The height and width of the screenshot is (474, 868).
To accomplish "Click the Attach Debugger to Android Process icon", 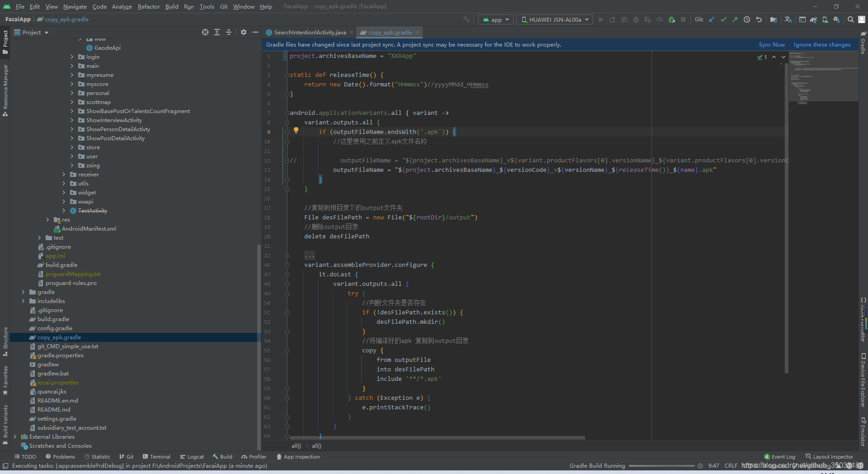I will point(672,19).
